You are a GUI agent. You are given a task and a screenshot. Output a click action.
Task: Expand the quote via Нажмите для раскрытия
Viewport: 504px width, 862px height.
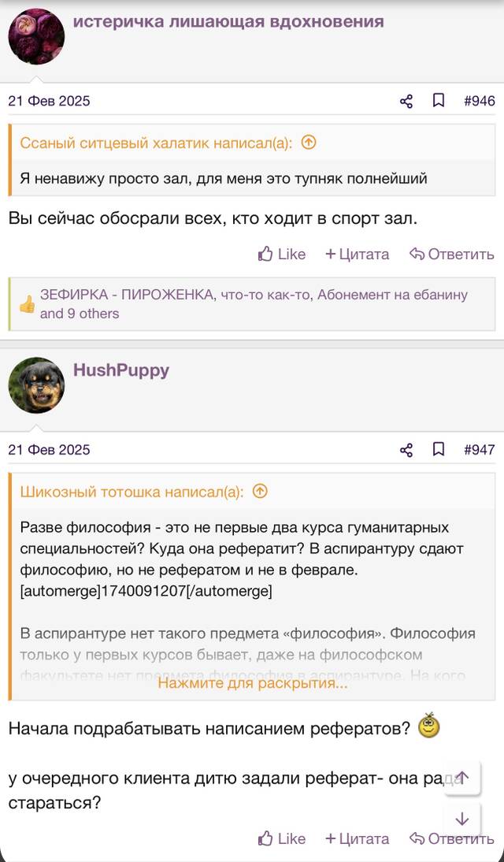coord(253,683)
